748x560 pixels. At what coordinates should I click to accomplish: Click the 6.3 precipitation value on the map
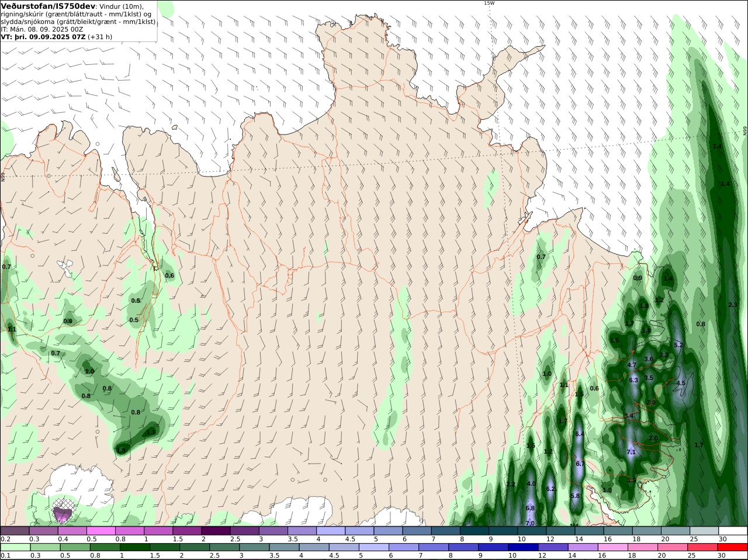click(x=633, y=380)
